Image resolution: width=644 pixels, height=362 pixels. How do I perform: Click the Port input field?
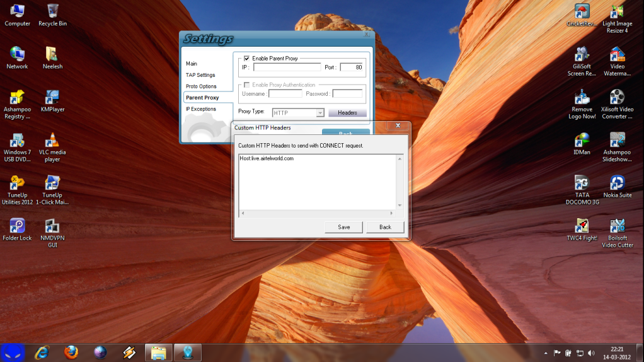pyautogui.click(x=352, y=67)
